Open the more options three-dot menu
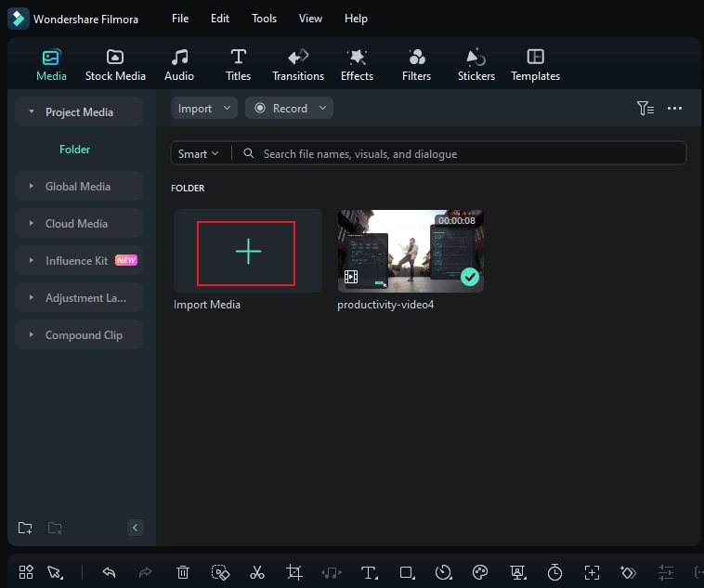The image size is (704, 588). (x=674, y=109)
